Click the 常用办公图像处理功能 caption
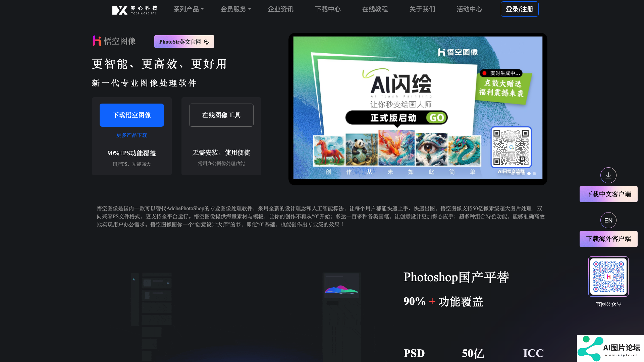This screenshot has height=362, width=644. point(221,163)
